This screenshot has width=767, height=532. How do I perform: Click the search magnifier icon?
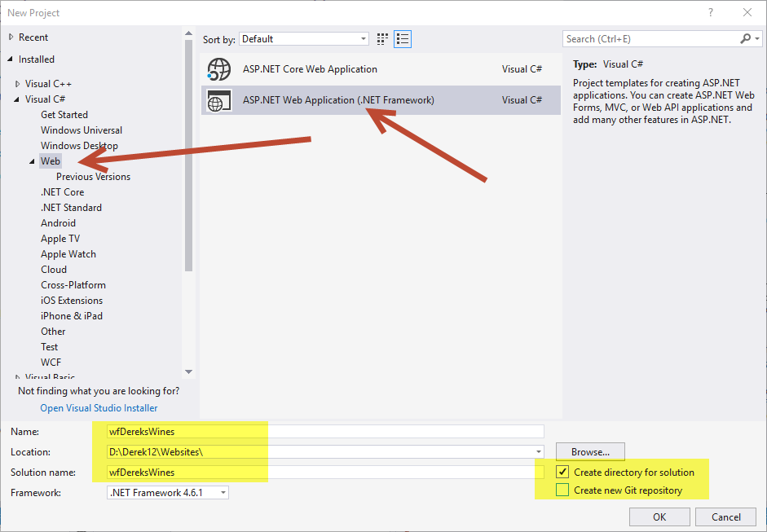coord(746,38)
